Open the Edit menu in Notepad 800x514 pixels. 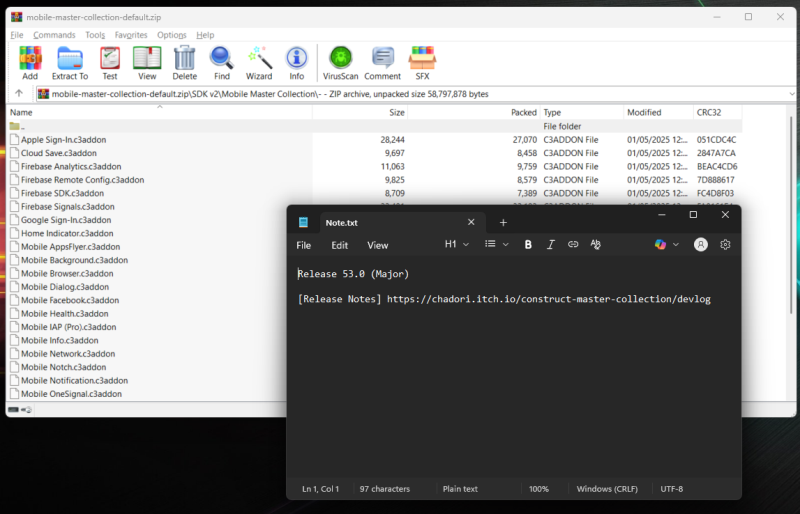339,246
